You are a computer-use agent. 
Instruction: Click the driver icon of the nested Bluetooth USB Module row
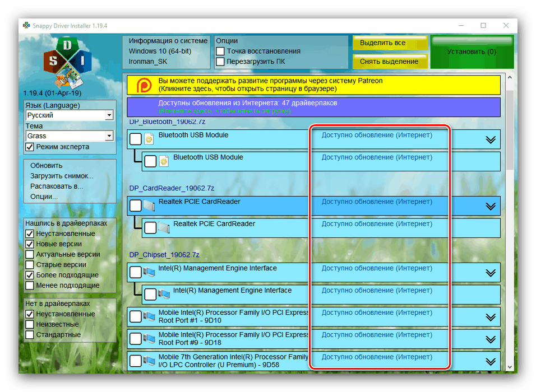coord(164,161)
